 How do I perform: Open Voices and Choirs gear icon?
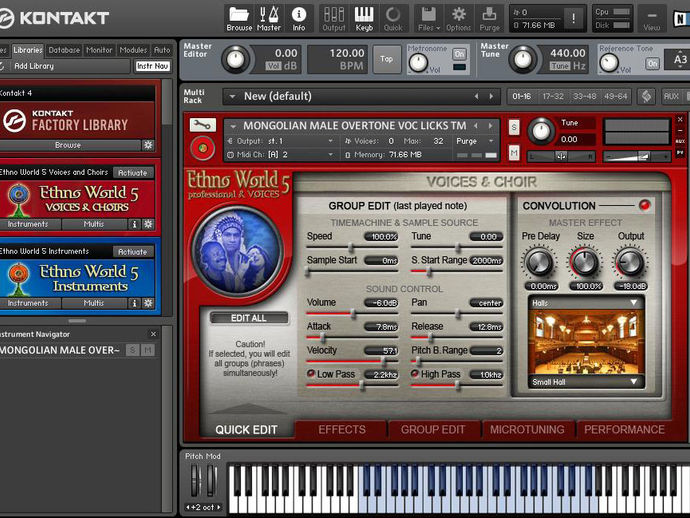coord(148,224)
